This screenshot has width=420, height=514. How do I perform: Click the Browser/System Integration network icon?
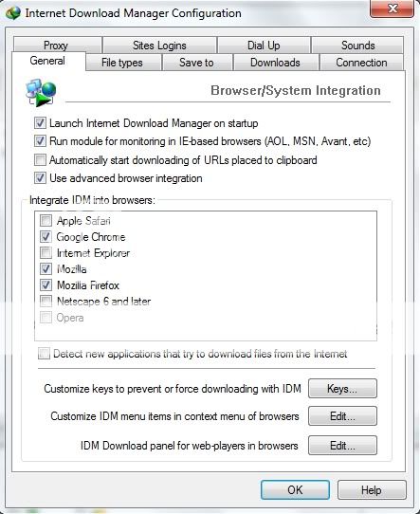click(x=41, y=92)
